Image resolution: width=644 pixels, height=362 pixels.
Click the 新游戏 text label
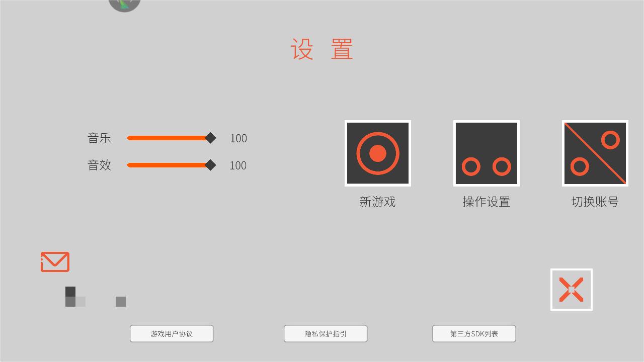[378, 202]
